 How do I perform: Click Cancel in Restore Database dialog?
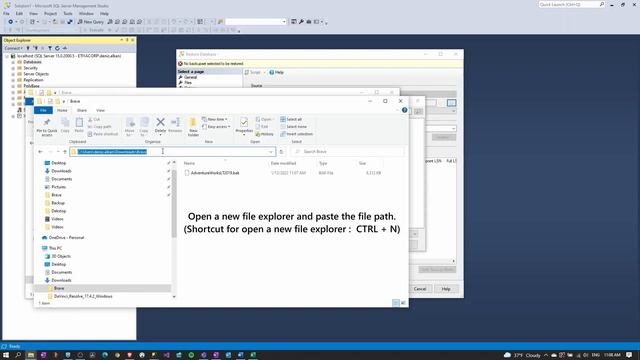coord(420,289)
